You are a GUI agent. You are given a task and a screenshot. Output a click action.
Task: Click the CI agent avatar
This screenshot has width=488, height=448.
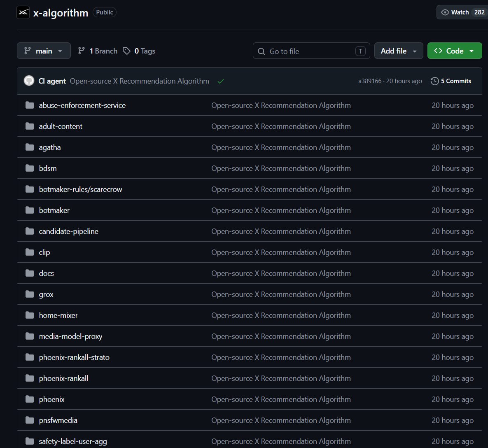click(29, 81)
